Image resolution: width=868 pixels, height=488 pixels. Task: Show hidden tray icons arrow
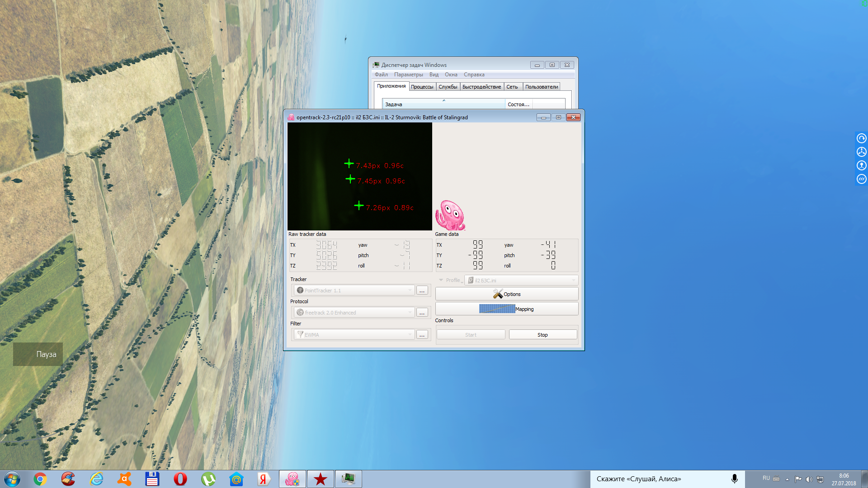click(787, 479)
